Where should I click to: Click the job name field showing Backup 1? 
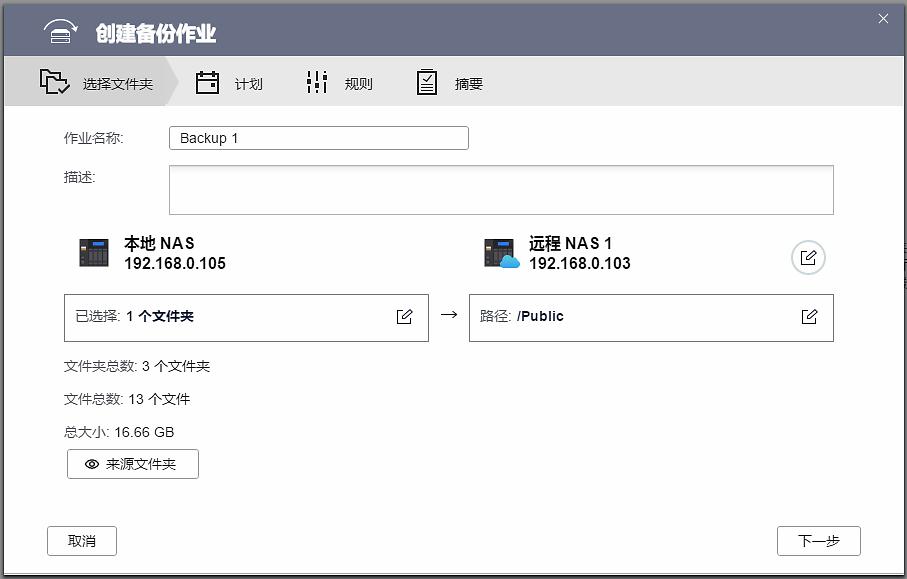318,137
